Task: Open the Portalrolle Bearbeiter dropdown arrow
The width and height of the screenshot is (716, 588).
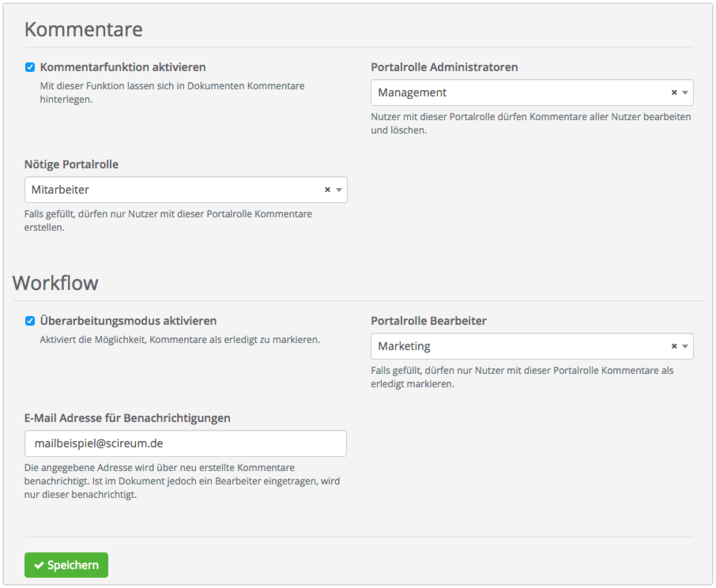Action: tap(685, 346)
